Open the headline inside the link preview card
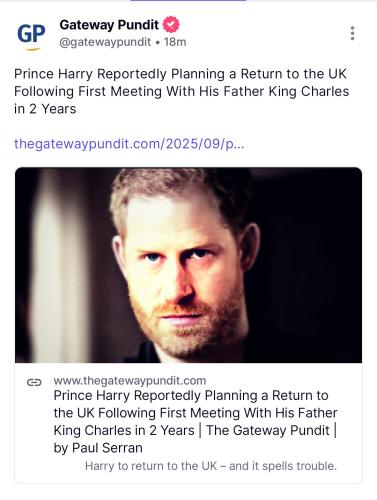This screenshot has height=500, width=377. (196, 422)
